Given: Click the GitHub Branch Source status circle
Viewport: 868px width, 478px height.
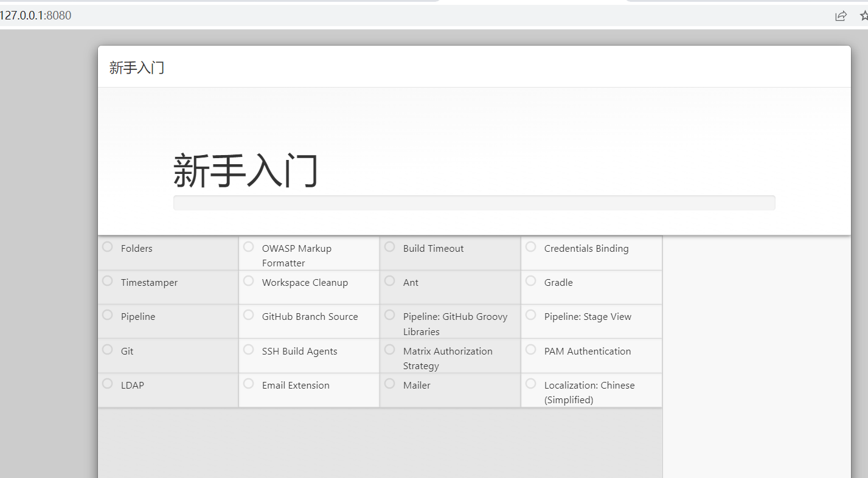Looking at the screenshot, I should coord(249,315).
